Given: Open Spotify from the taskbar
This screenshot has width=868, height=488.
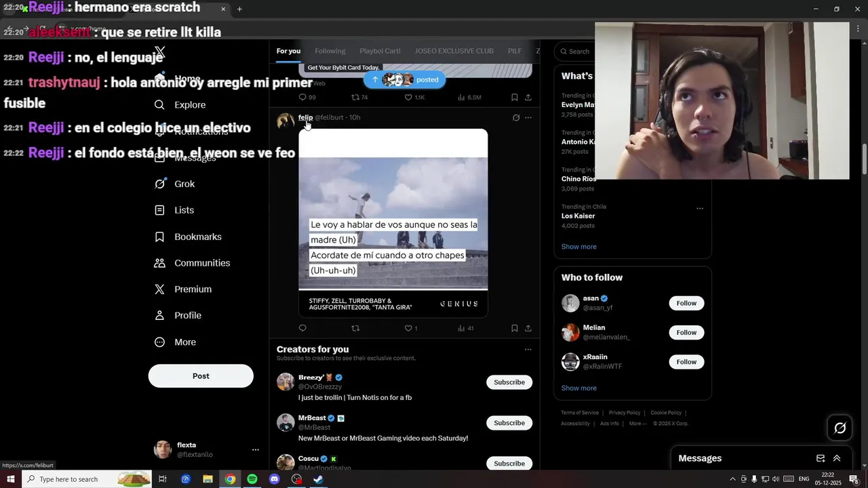Looking at the screenshot, I should (252, 479).
